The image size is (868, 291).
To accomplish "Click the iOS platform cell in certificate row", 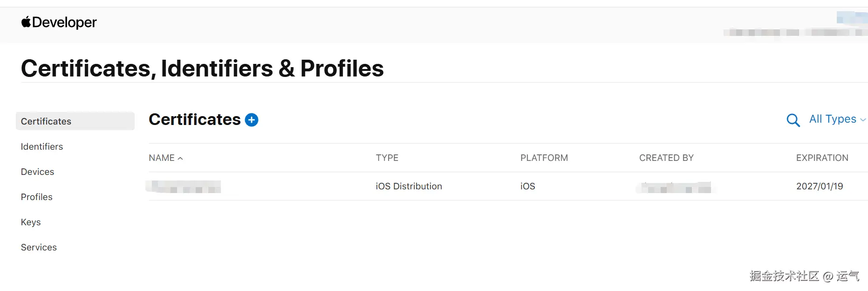I will click(527, 186).
